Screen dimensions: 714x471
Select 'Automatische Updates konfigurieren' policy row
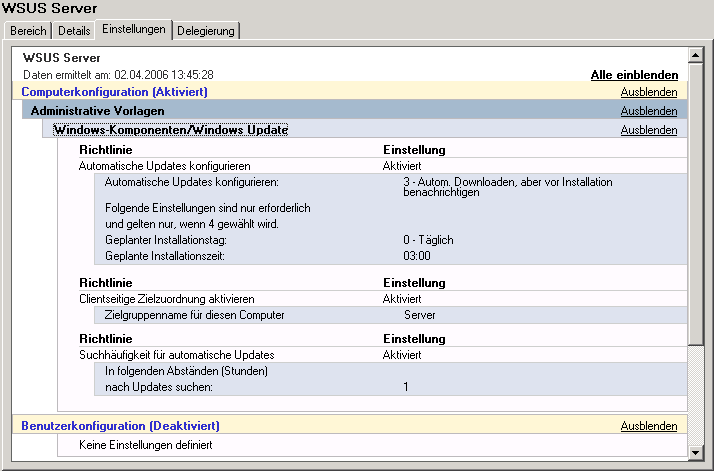coord(382,166)
